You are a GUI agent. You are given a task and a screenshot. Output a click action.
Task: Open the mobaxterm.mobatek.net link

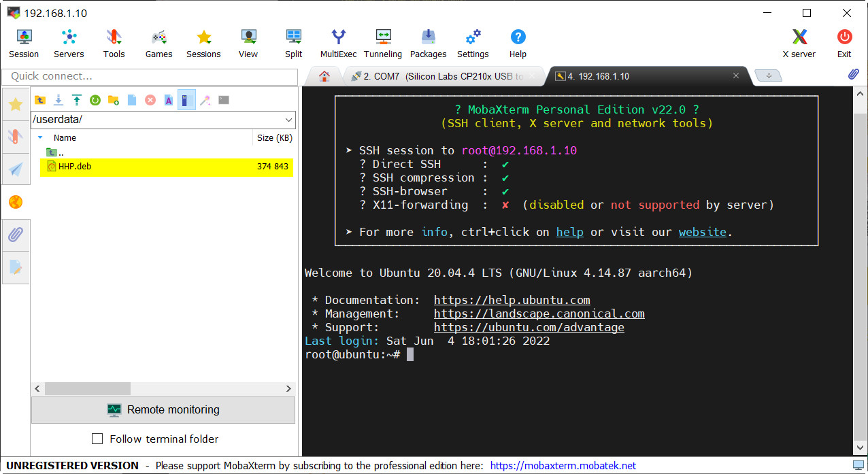point(563,466)
